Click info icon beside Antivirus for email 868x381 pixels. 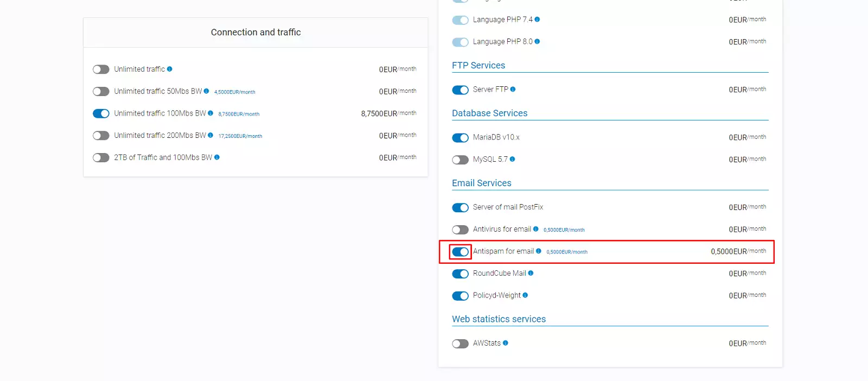536,229
